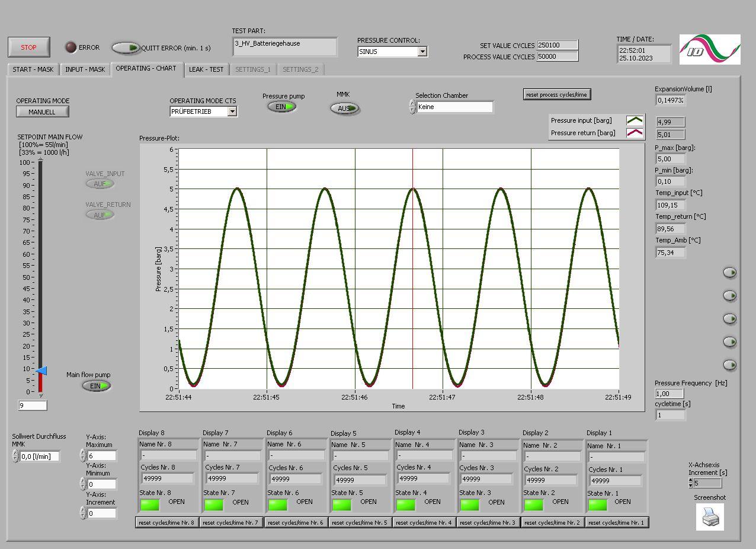Open the SETTINGS_2 tab
Viewport: 756px width, 549px height.
pos(300,69)
